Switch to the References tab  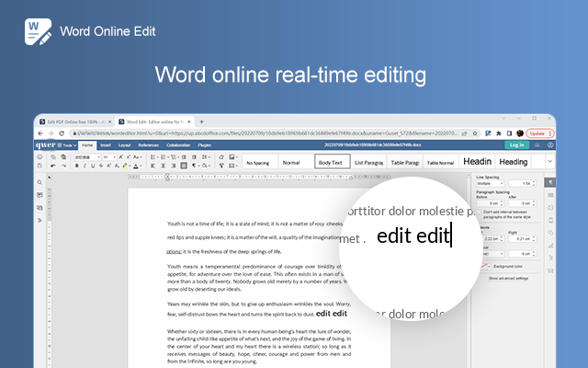[147, 144]
